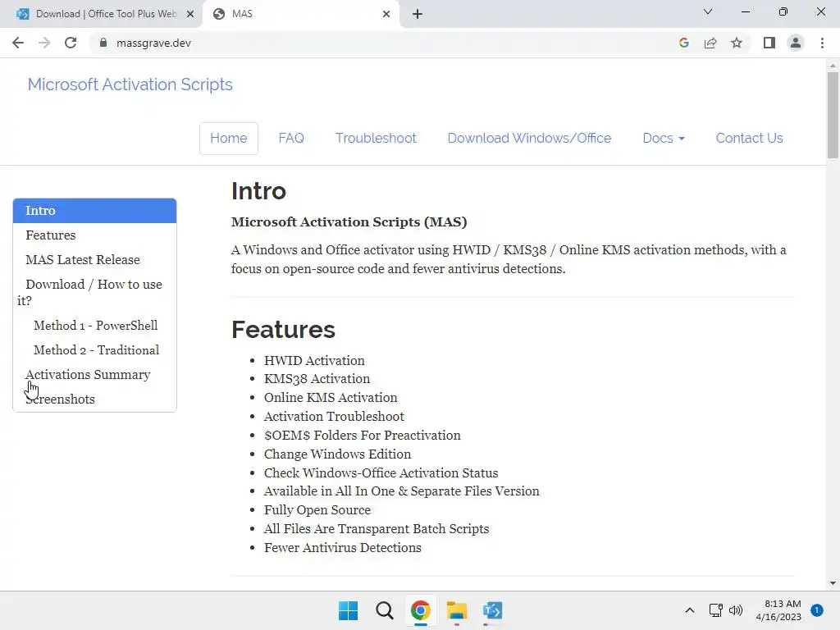
Task: Open the Microsoft Activation Scripts title link
Action: point(130,84)
